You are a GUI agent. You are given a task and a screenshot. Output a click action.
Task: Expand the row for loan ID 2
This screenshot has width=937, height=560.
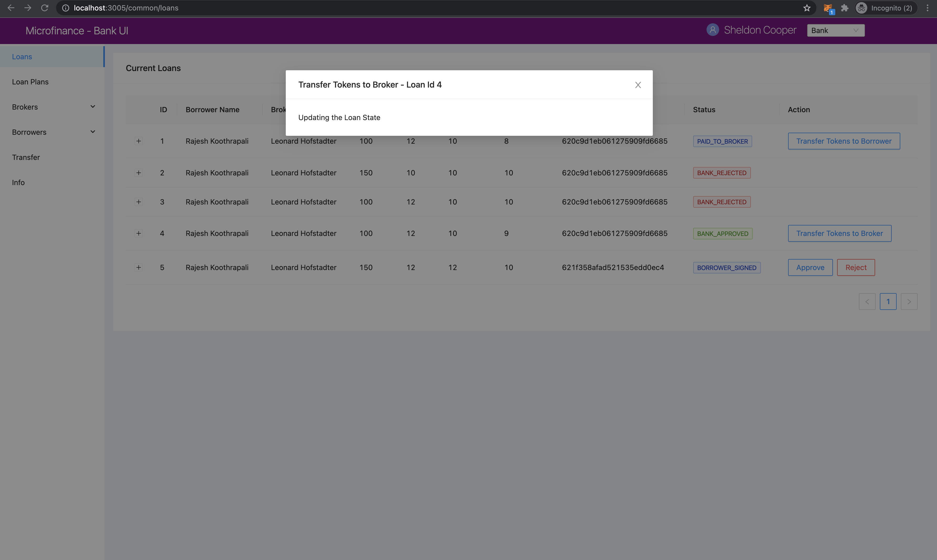click(138, 173)
